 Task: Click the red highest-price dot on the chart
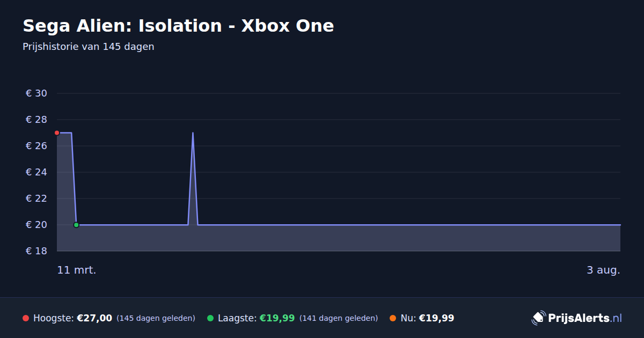tap(57, 133)
